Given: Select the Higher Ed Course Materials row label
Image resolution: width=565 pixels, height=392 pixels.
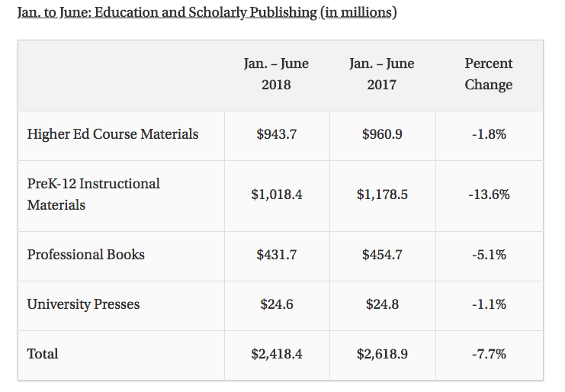Looking at the screenshot, I should [113, 134].
